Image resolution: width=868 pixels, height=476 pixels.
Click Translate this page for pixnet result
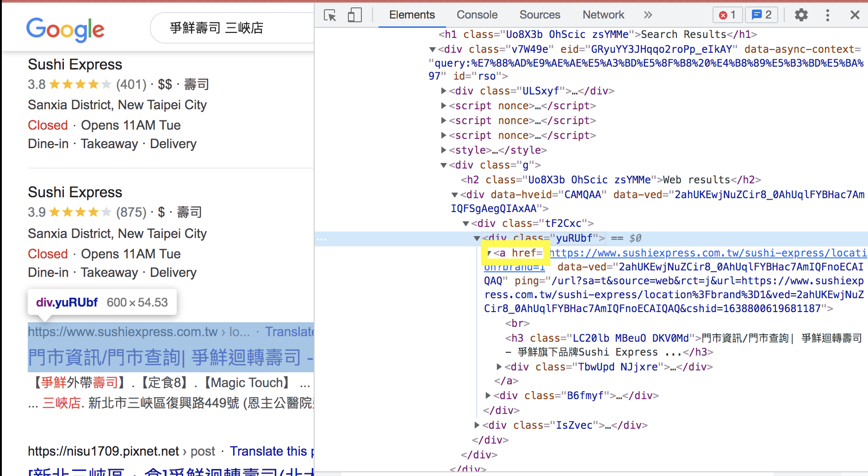[x=272, y=451]
